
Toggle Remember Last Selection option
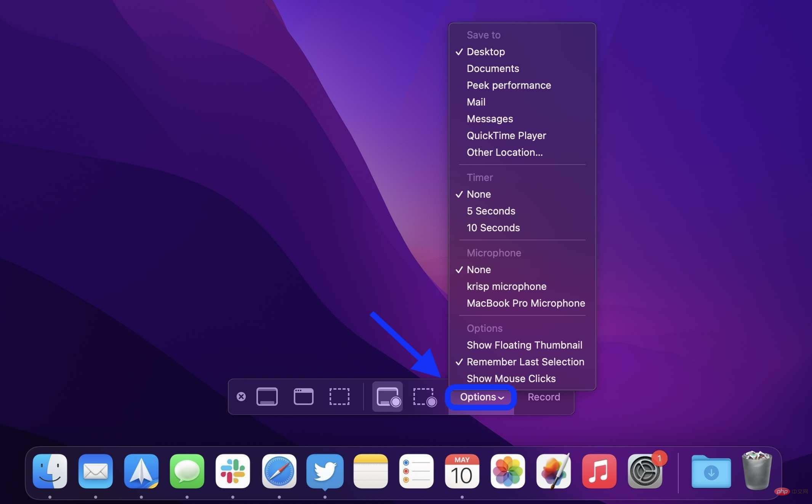525,361
